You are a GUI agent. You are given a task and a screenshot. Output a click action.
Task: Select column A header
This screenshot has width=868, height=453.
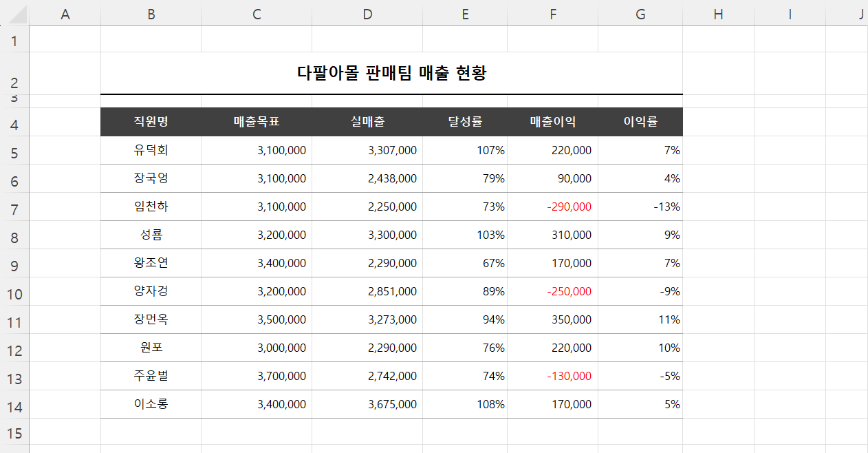65,14
